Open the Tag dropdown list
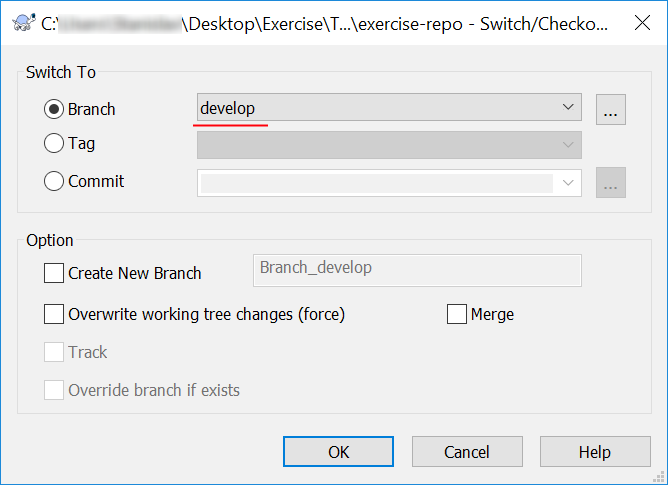668x485 pixels. click(x=568, y=145)
